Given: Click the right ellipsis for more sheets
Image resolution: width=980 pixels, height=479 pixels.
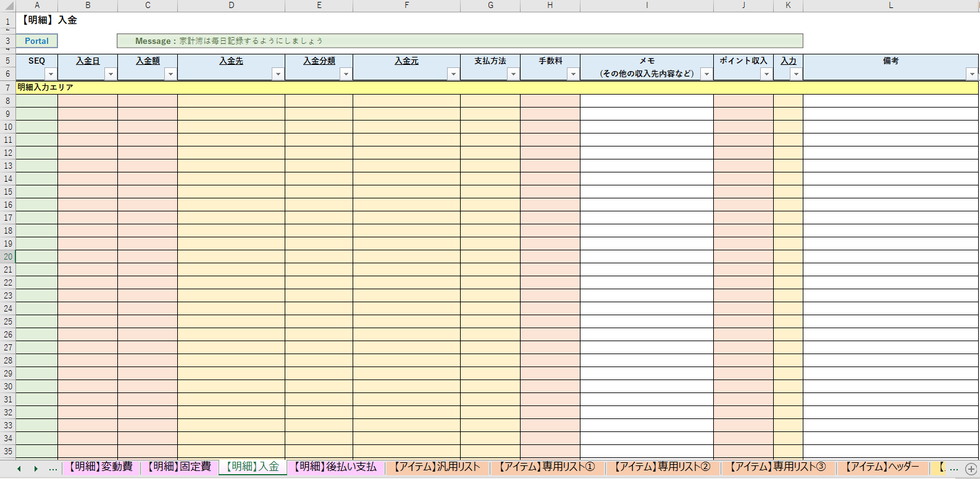Looking at the screenshot, I should pos(953,468).
